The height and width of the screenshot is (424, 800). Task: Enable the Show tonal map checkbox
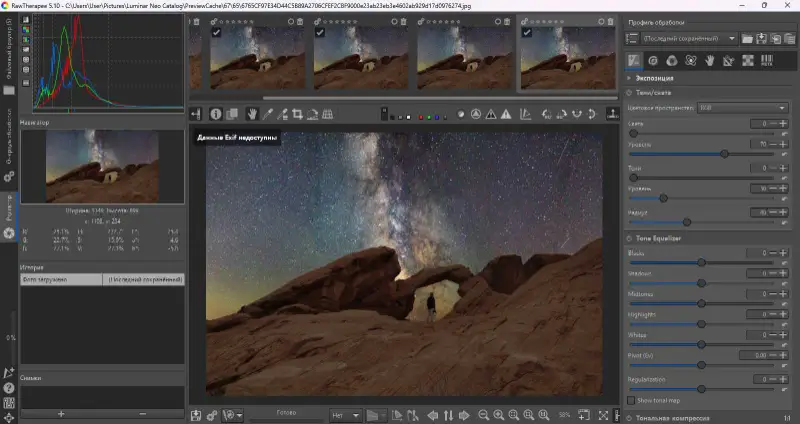tap(631, 401)
